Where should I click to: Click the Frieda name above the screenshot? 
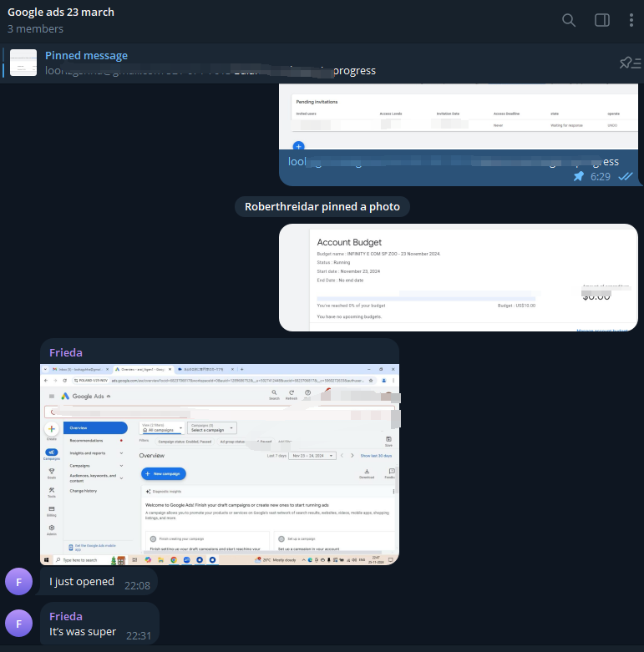coord(66,352)
